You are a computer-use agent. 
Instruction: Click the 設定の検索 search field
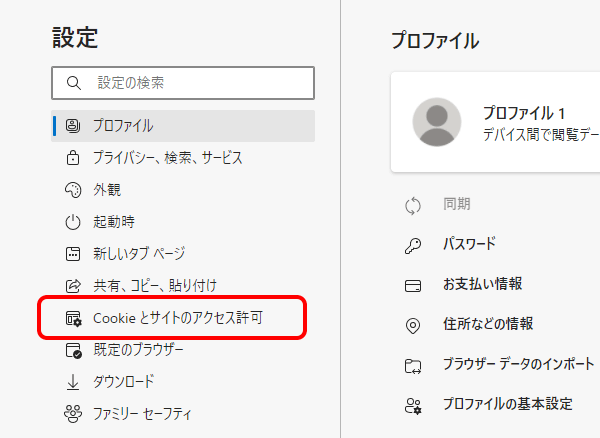point(183,83)
